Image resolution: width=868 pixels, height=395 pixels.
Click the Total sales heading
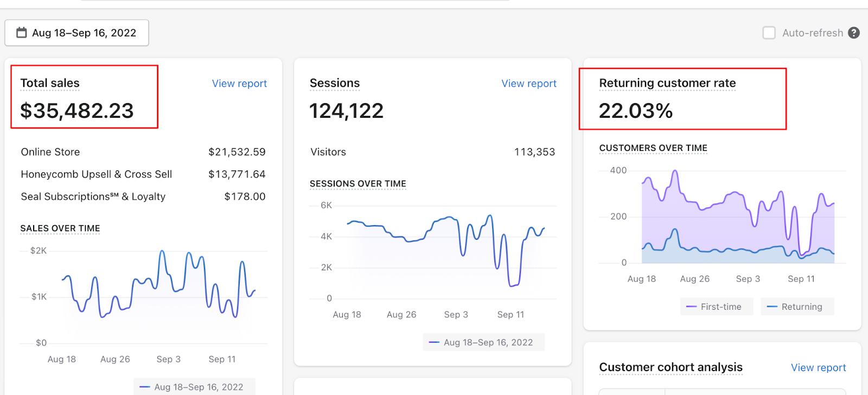pyautogui.click(x=50, y=83)
